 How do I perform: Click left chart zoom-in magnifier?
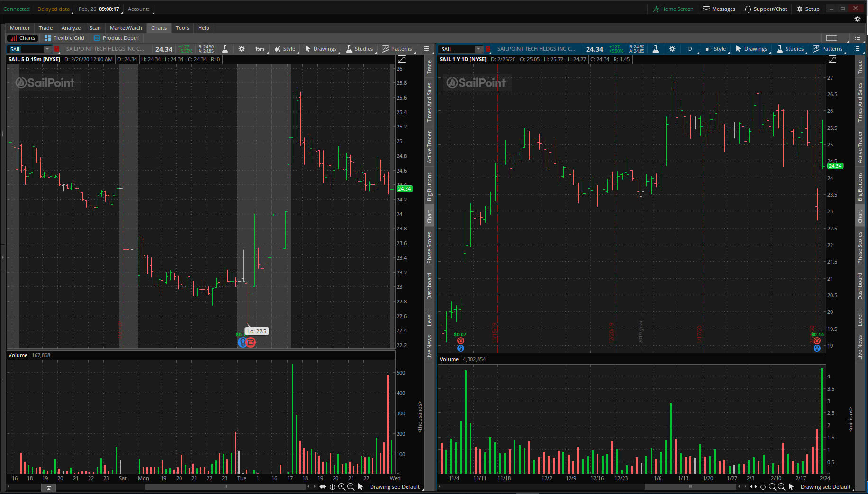(x=342, y=487)
